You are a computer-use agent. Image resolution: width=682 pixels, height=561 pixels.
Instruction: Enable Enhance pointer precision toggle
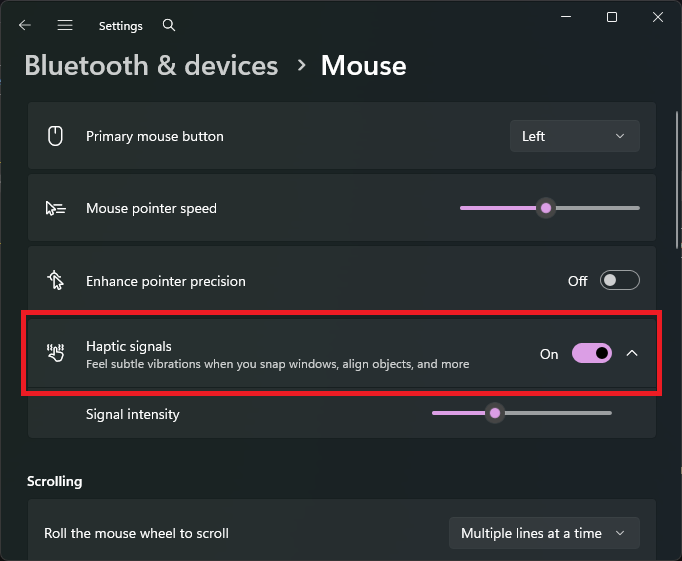[619, 280]
